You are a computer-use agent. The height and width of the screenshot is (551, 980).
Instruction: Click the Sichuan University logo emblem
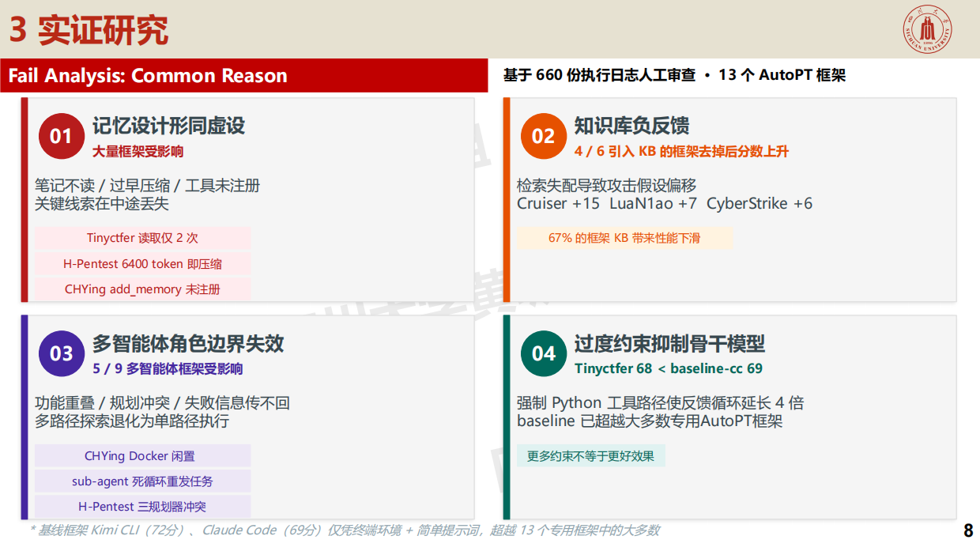928,30
